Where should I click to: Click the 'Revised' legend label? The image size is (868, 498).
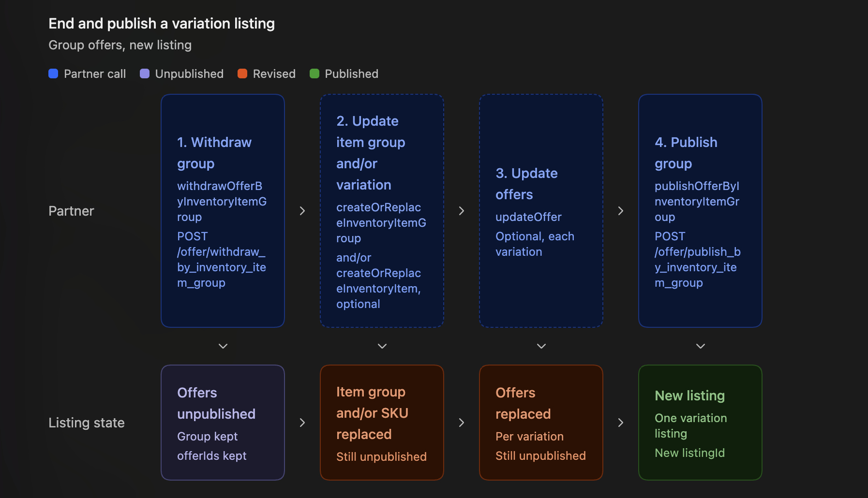coord(274,73)
